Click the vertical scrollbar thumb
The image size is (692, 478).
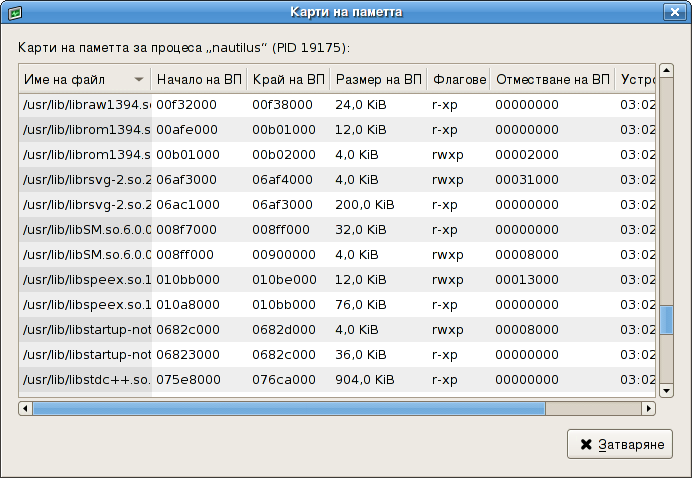(x=666, y=318)
